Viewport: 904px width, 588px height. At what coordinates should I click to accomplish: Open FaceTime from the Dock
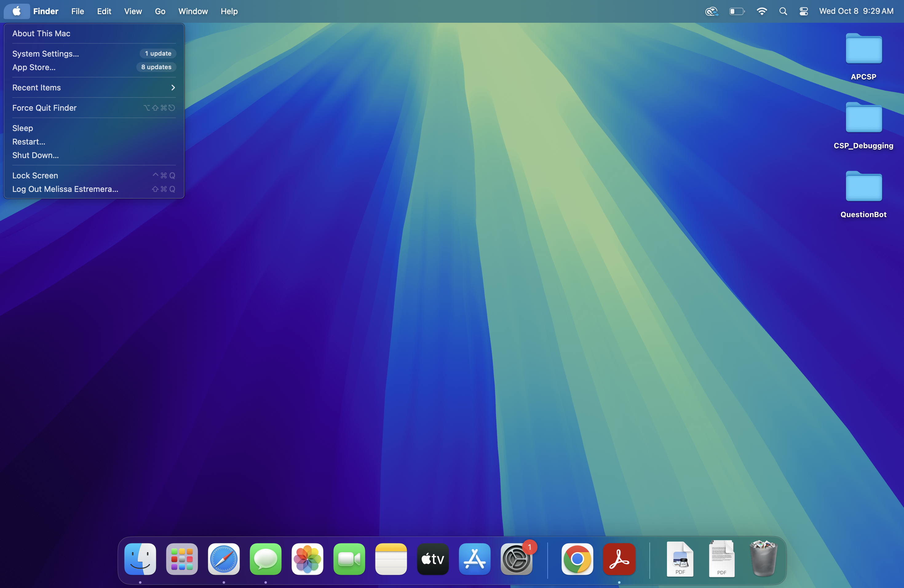(349, 559)
